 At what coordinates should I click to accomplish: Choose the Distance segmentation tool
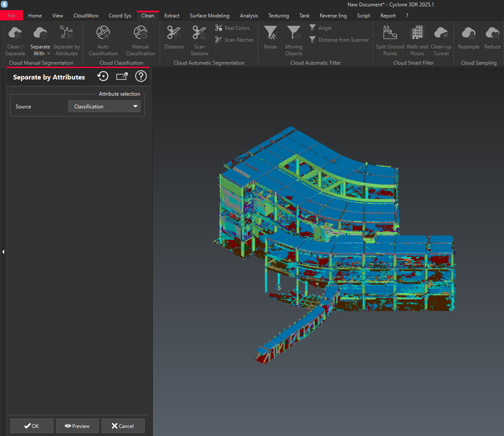tap(174, 33)
